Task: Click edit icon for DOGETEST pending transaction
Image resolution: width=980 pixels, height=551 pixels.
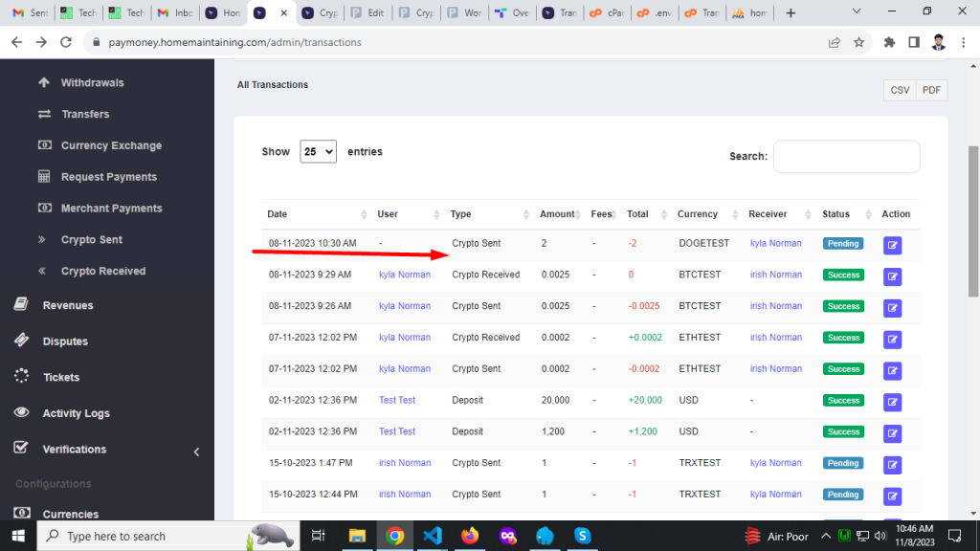Action: pos(892,245)
